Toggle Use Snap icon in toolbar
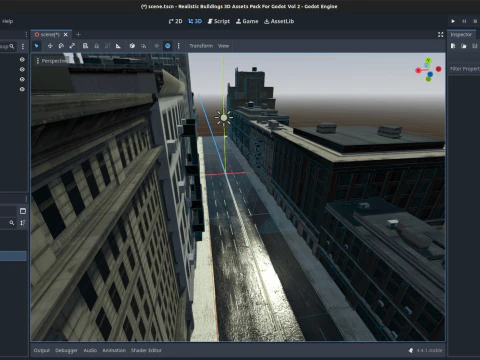The height and width of the screenshot is (360, 480). tap(143, 46)
